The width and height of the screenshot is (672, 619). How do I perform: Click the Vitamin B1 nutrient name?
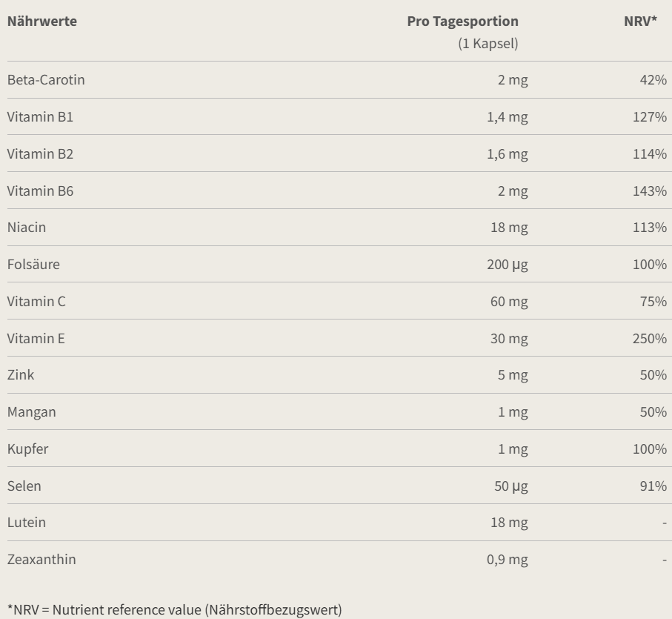40,116
